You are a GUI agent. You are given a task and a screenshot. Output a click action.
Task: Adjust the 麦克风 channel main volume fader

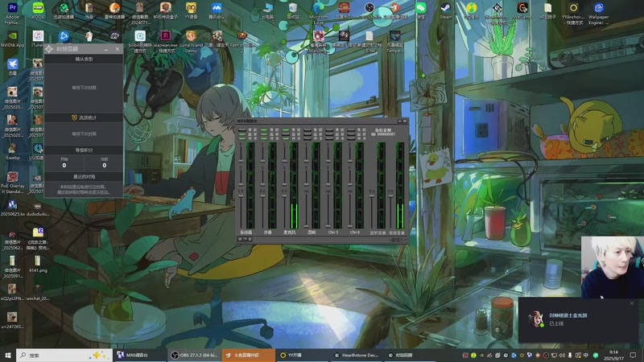point(285,195)
